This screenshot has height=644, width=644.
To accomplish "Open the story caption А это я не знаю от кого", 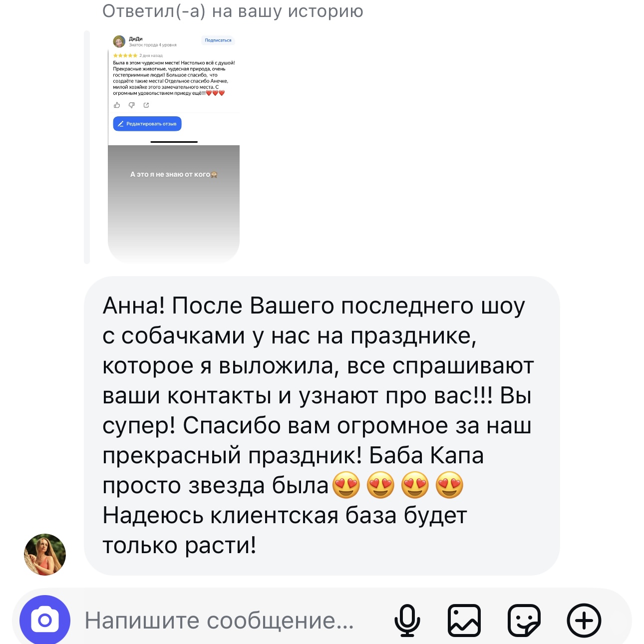I will (x=174, y=174).
